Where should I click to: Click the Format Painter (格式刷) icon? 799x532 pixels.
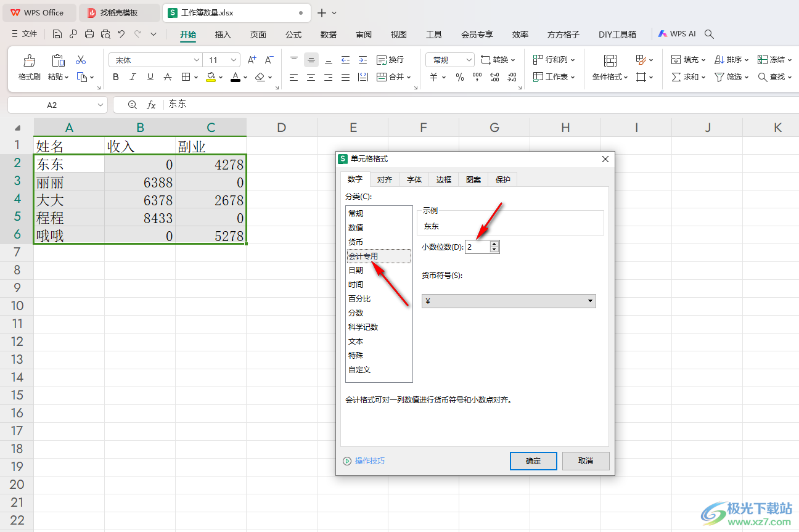[29, 60]
